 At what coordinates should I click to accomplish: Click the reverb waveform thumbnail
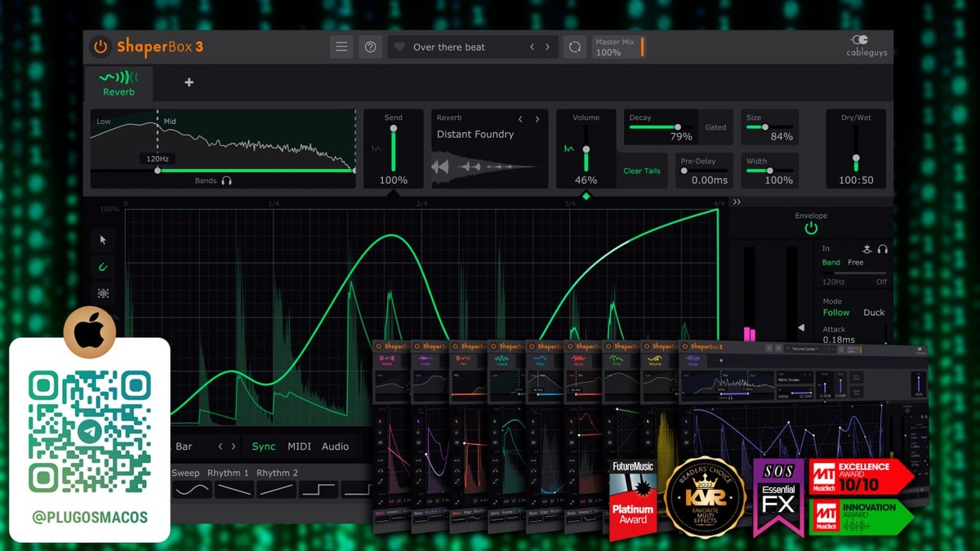click(485, 167)
